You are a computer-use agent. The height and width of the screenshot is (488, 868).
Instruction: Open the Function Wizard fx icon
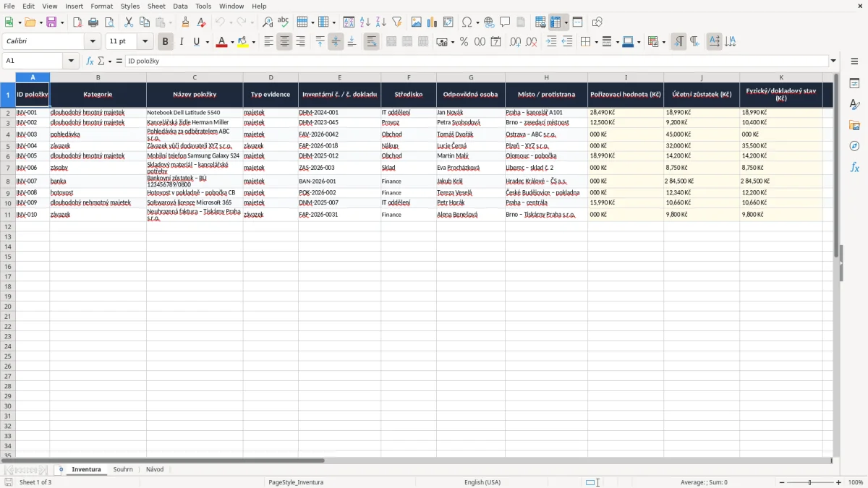pyautogui.click(x=90, y=61)
